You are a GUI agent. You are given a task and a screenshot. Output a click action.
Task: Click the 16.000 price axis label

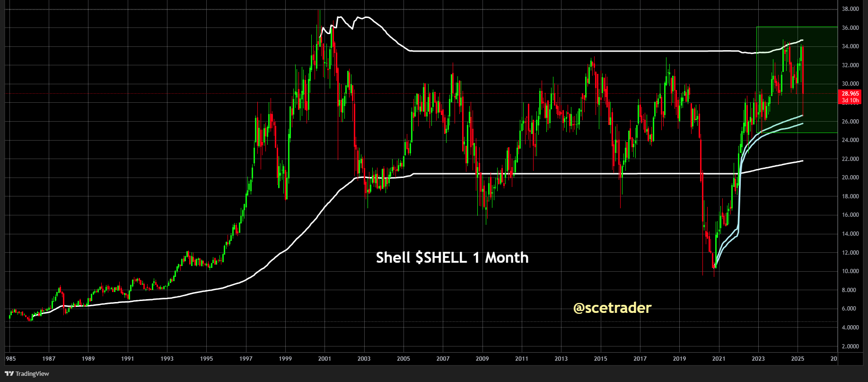tap(850, 215)
